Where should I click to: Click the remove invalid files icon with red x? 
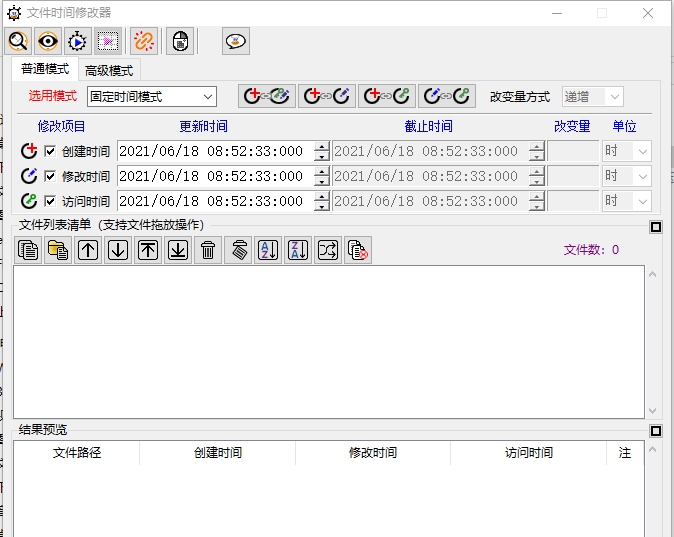tap(358, 250)
